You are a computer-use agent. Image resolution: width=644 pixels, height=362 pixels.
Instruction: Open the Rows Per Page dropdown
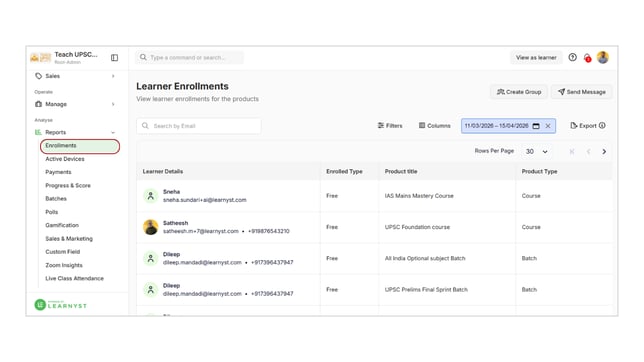[x=536, y=152]
